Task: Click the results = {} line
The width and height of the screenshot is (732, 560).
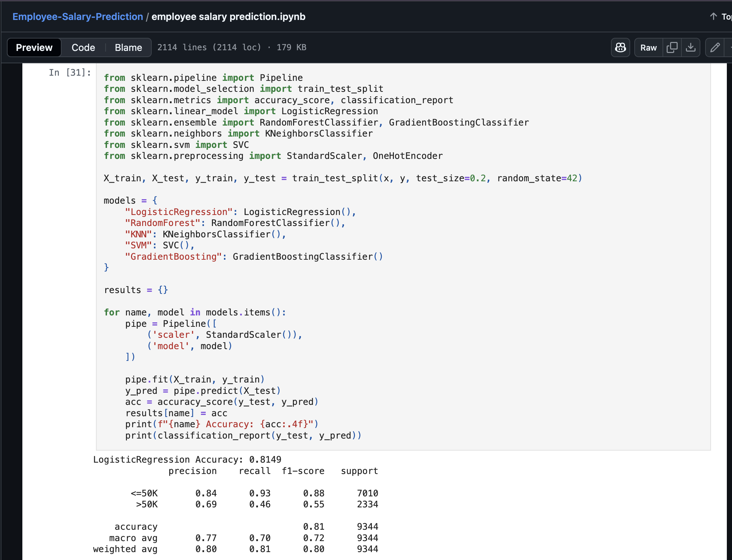Action: point(136,290)
